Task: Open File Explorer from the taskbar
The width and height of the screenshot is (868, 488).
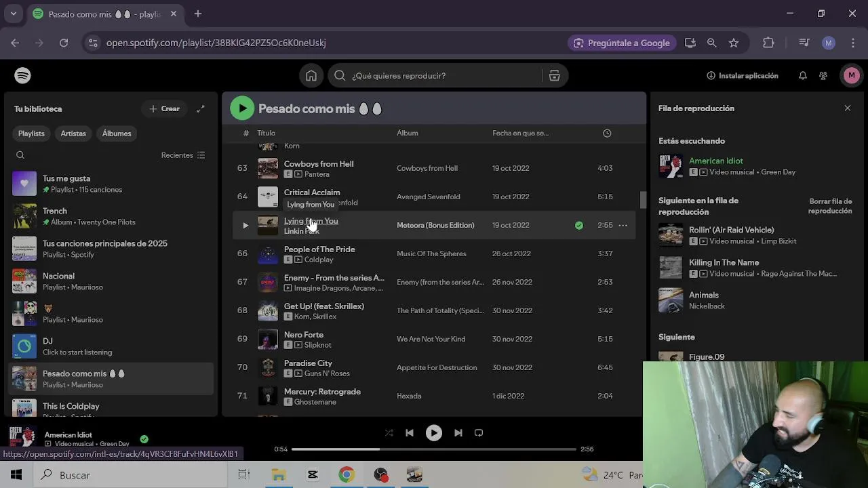Action: point(279,475)
